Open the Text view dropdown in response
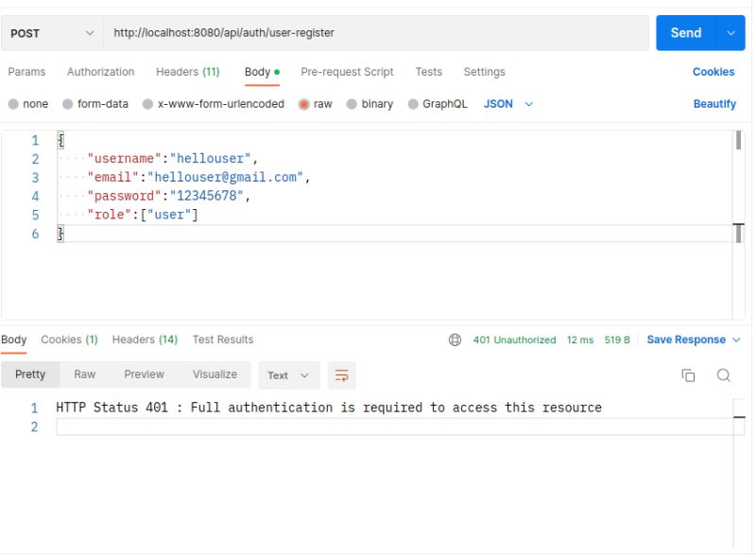 pos(288,374)
